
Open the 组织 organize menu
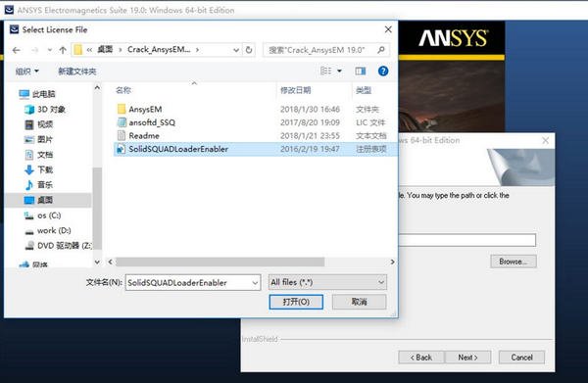(27, 72)
